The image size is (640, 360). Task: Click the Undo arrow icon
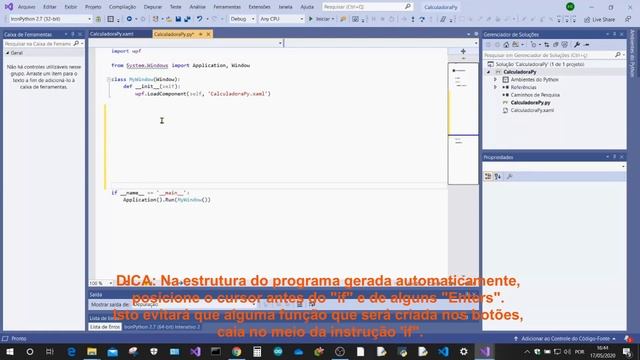[x=200, y=19]
